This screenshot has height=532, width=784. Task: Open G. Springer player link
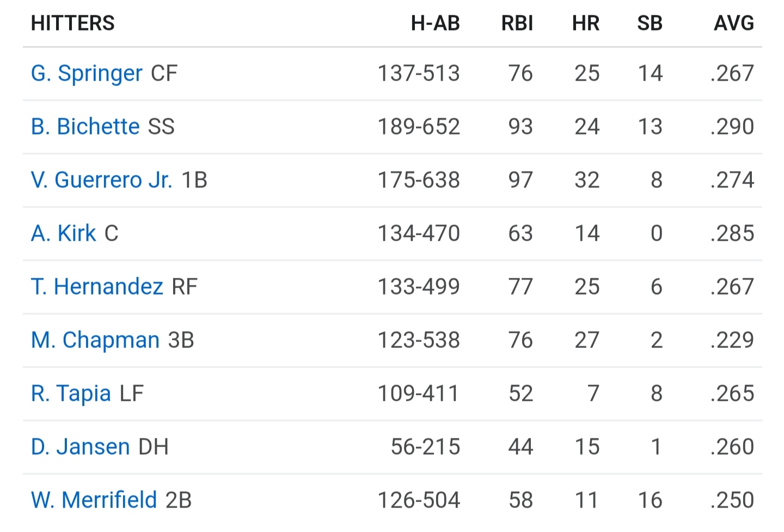pos(87,74)
